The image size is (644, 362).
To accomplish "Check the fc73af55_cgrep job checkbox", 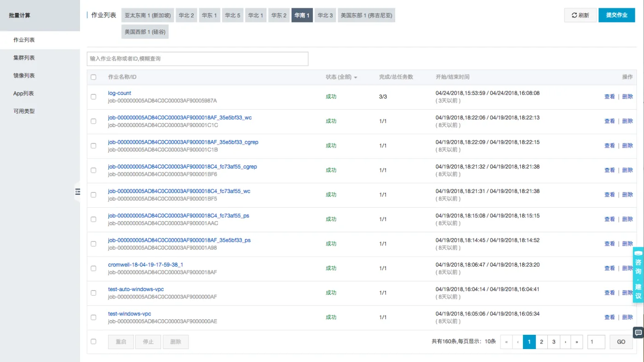I will coord(93,170).
